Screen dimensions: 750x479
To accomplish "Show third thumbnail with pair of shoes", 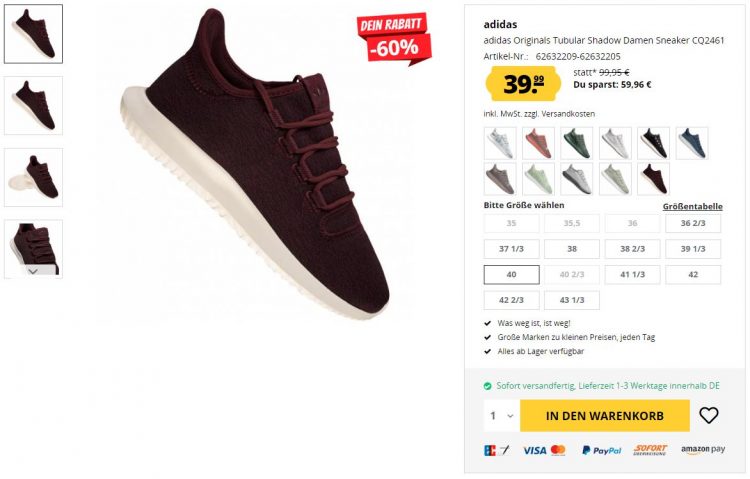I will pyautogui.click(x=33, y=178).
